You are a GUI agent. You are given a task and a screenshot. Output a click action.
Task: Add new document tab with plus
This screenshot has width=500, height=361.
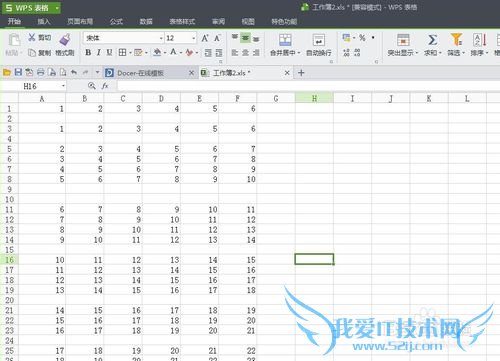pyautogui.click(x=301, y=73)
